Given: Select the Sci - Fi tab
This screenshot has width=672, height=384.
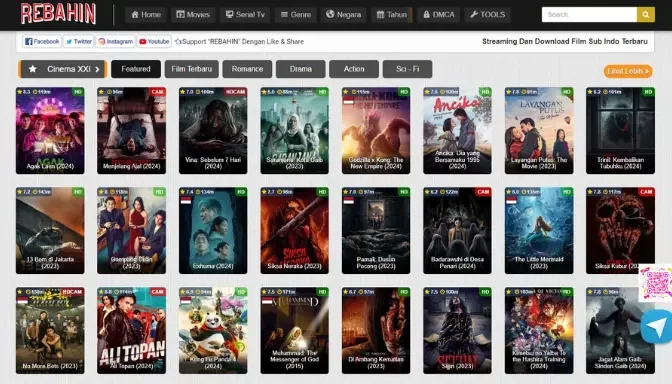Looking at the screenshot, I should point(408,69).
